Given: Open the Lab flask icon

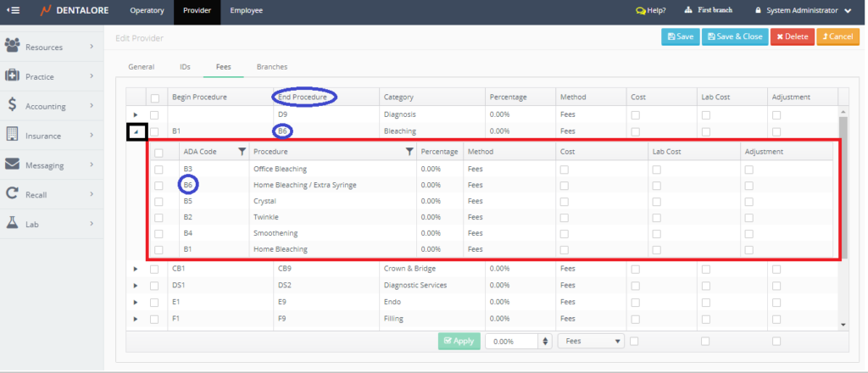Looking at the screenshot, I should click(12, 222).
